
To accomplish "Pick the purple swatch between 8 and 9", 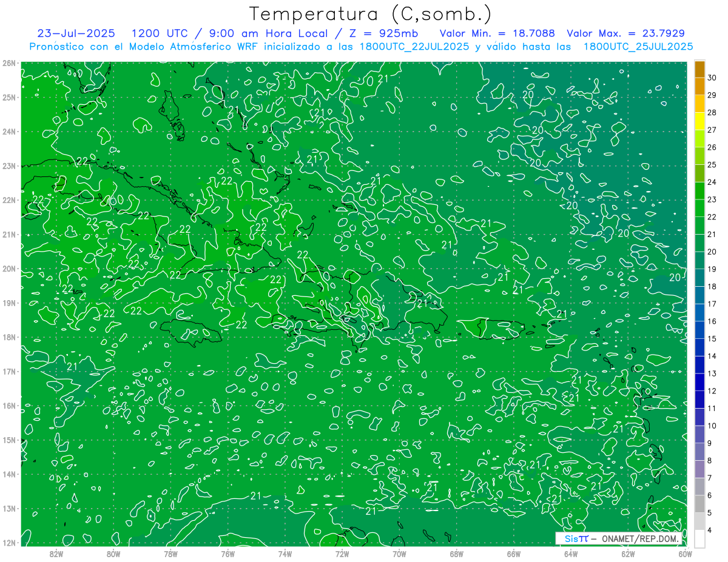I will [699, 452].
